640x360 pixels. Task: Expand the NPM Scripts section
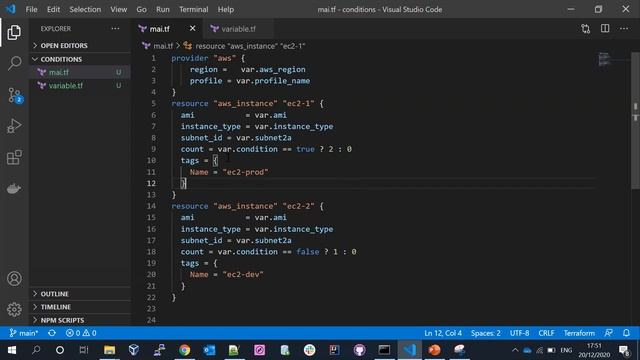pyautogui.click(x=80, y=320)
